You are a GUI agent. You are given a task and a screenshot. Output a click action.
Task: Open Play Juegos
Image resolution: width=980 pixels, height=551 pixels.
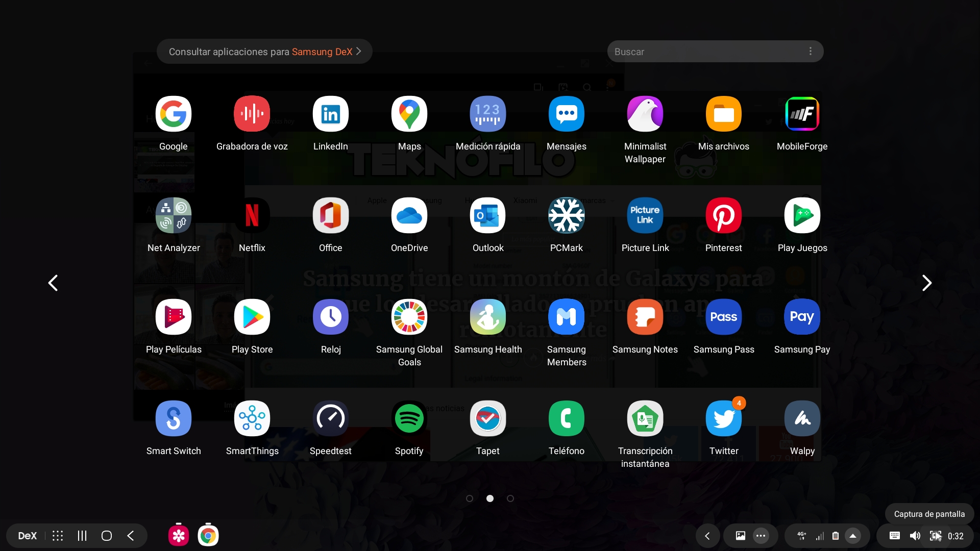[x=802, y=215]
